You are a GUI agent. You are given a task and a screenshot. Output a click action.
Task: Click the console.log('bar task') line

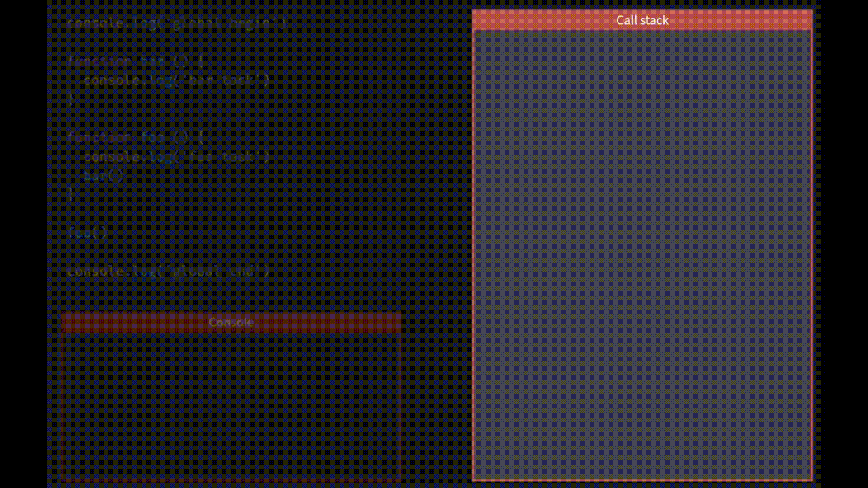coord(176,80)
